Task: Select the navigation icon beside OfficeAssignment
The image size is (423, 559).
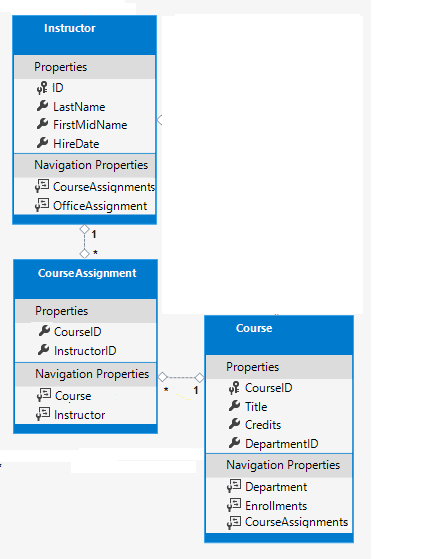Action: point(42,205)
